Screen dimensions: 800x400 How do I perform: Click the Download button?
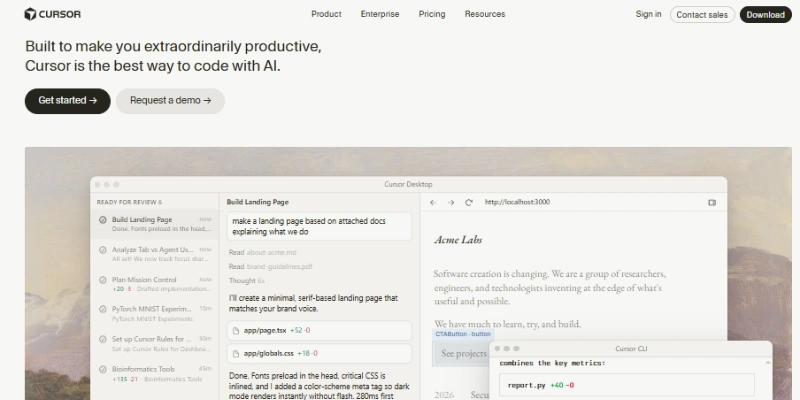765,15
